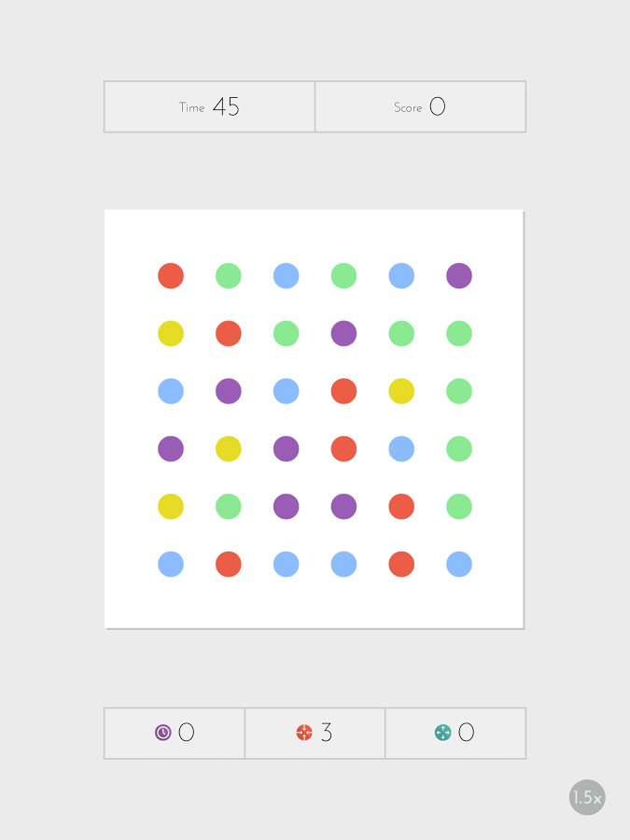
Task: Select the teal Shrinker power-up
Action: click(x=455, y=733)
